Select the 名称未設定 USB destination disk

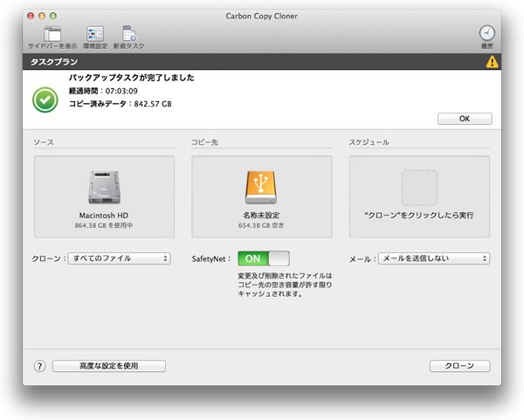tap(262, 196)
